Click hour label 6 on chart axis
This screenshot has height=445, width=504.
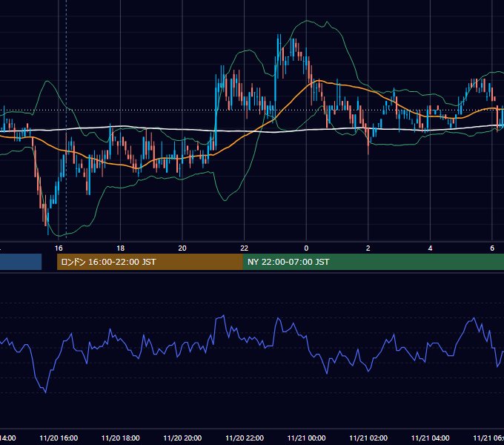(492, 248)
